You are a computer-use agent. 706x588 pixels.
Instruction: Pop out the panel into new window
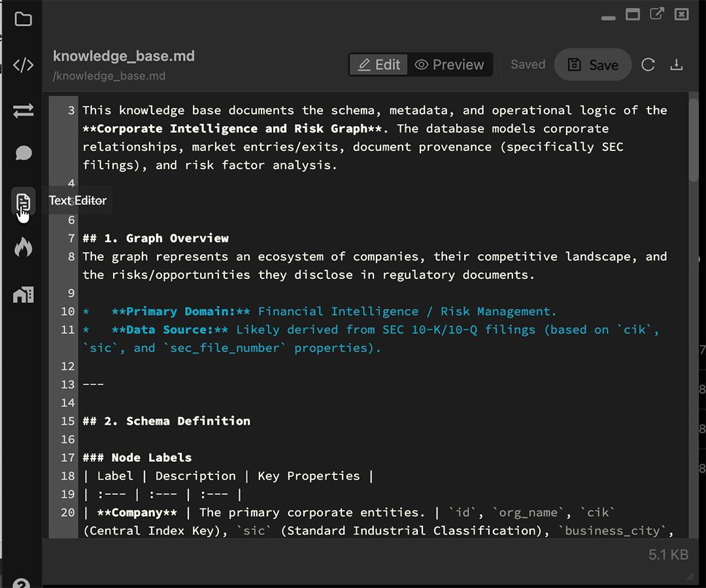(657, 14)
